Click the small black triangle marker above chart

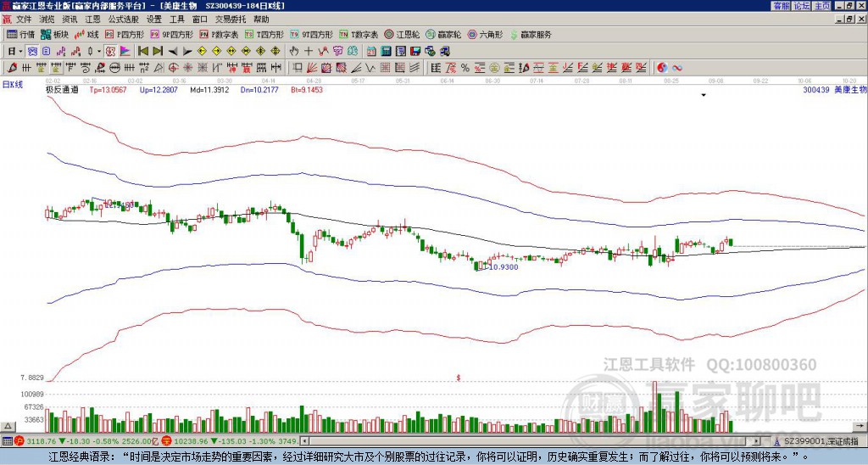tap(704, 95)
